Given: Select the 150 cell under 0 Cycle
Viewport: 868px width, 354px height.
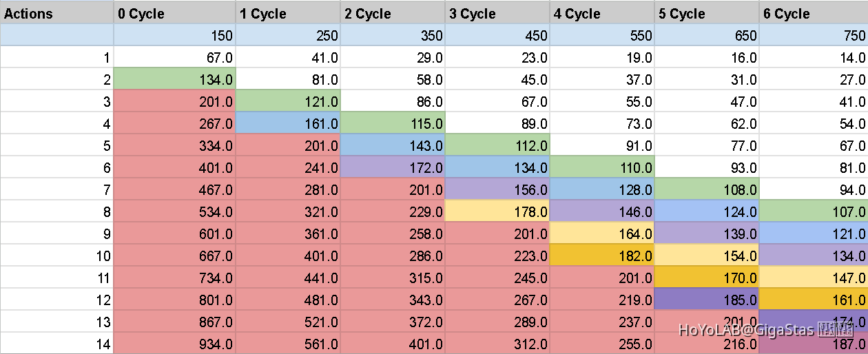Looking at the screenshot, I should click(175, 36).
